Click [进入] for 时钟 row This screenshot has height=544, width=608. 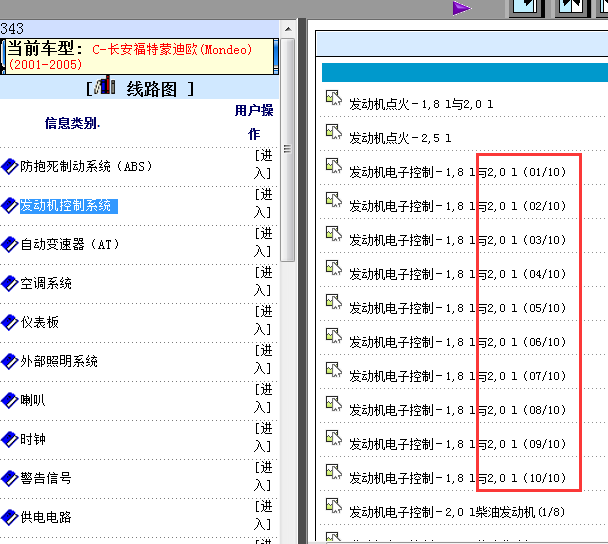[263, 437]
